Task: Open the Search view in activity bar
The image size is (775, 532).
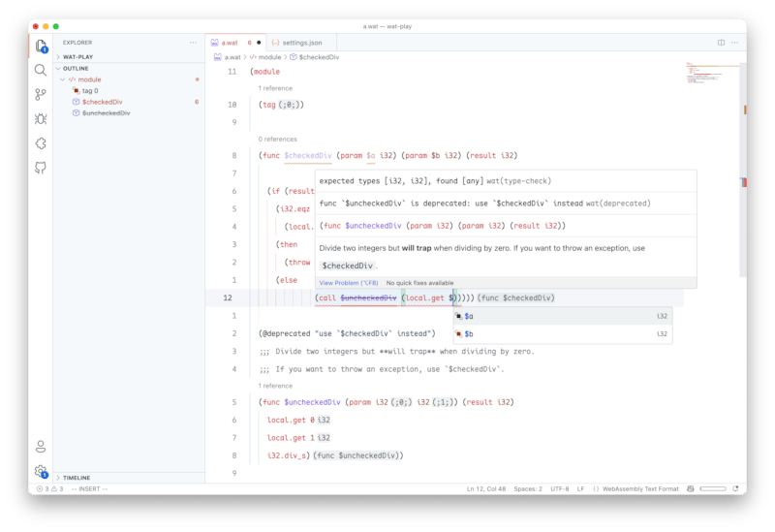Action: point(41,70)
